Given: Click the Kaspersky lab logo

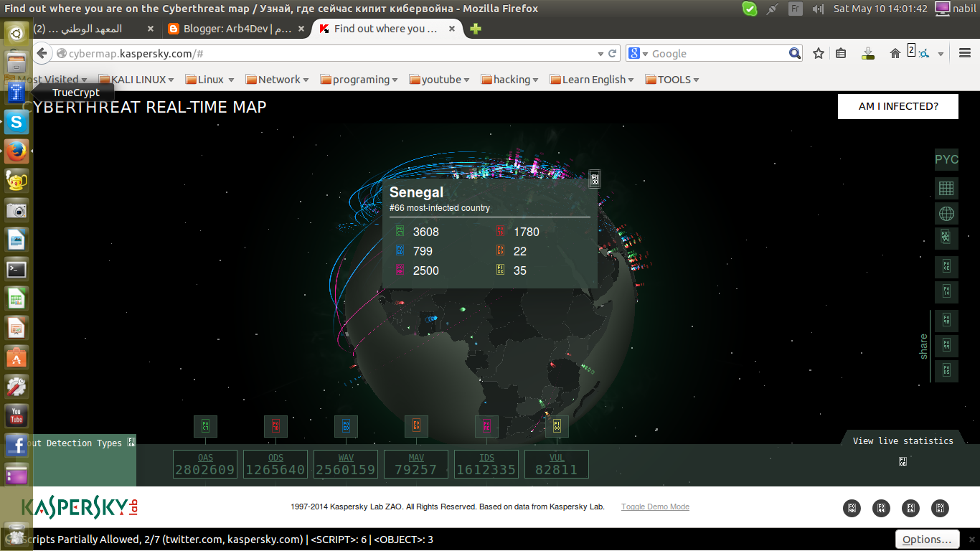Looking at the screenshot, I should (x=80, y=507).
